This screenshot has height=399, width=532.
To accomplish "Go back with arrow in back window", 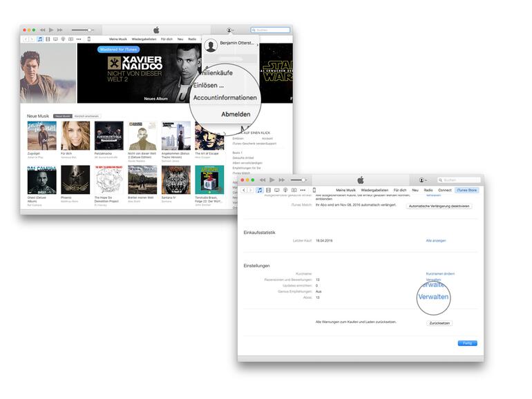I will [26, 39].
